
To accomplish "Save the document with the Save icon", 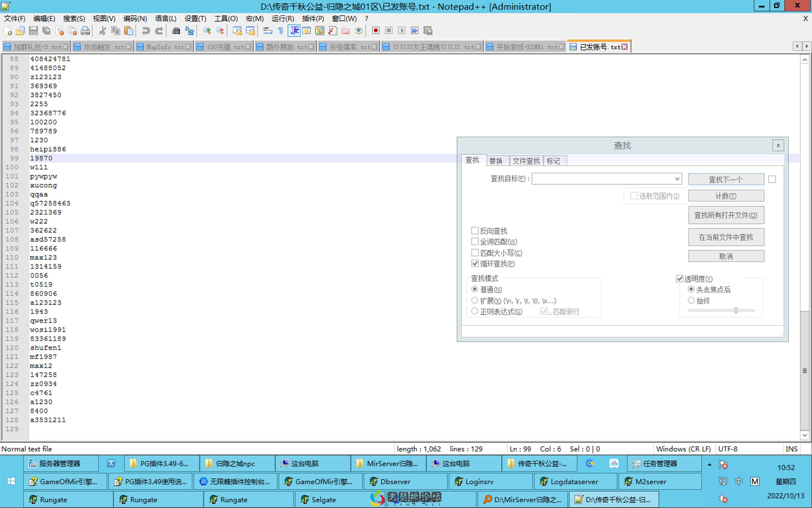I will coord(33,31).
